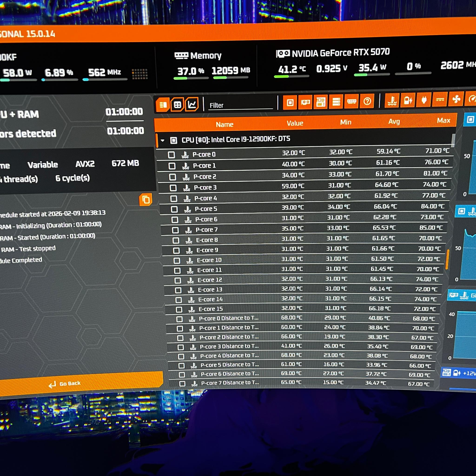Image resolution: width=476 pixels, height=476 pixels.
Task: Click the Memory module icon in the header
Action: pyautogui.click(x=181, y=56)
